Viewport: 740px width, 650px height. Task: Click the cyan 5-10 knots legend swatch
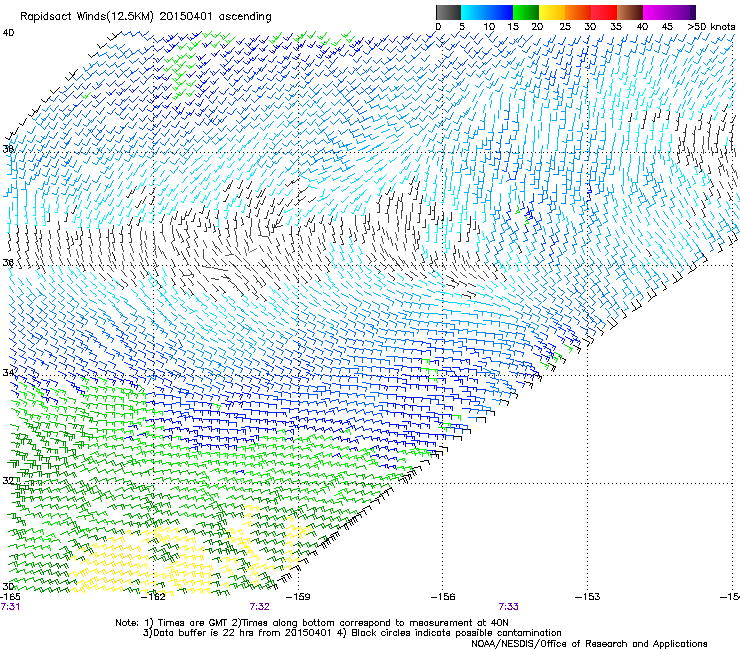coord(474,12)
